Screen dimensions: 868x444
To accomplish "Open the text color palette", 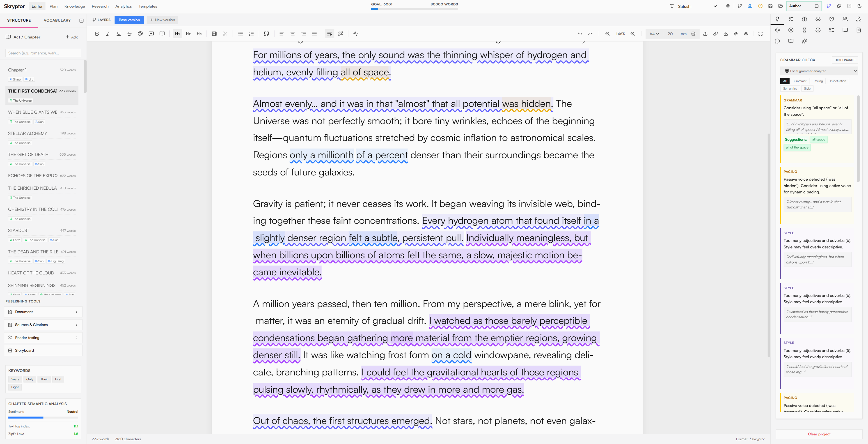I will pyautogui.click(x=140, y=34).
